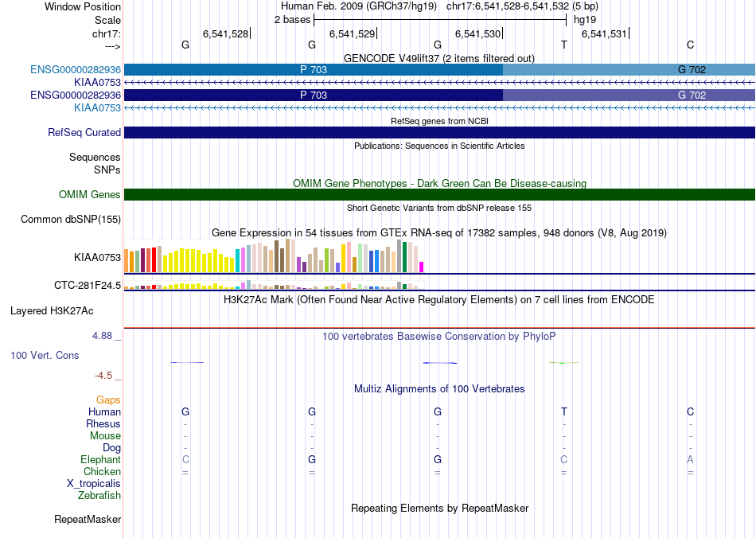Click the dark-blue ENSG00000282936 track label
The width and height of the screenshot is (756, 538).
[76, 95]
